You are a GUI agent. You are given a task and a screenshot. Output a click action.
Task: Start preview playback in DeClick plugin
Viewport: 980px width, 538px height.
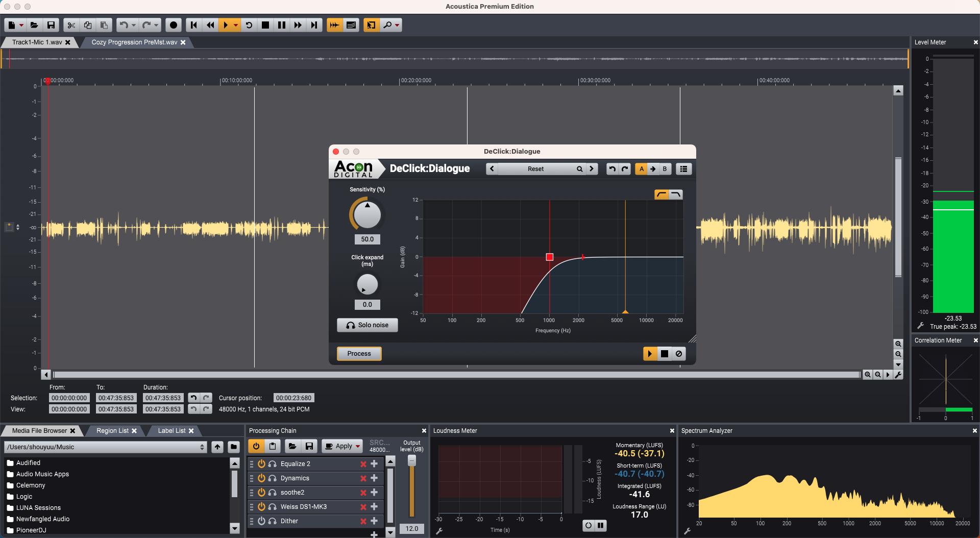[x=650, y=354]
